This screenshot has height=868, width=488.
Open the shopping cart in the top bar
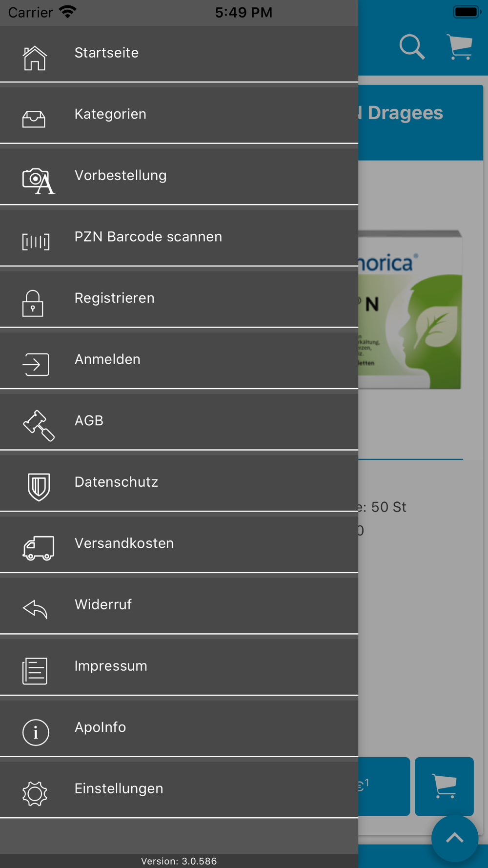[460, 47]
